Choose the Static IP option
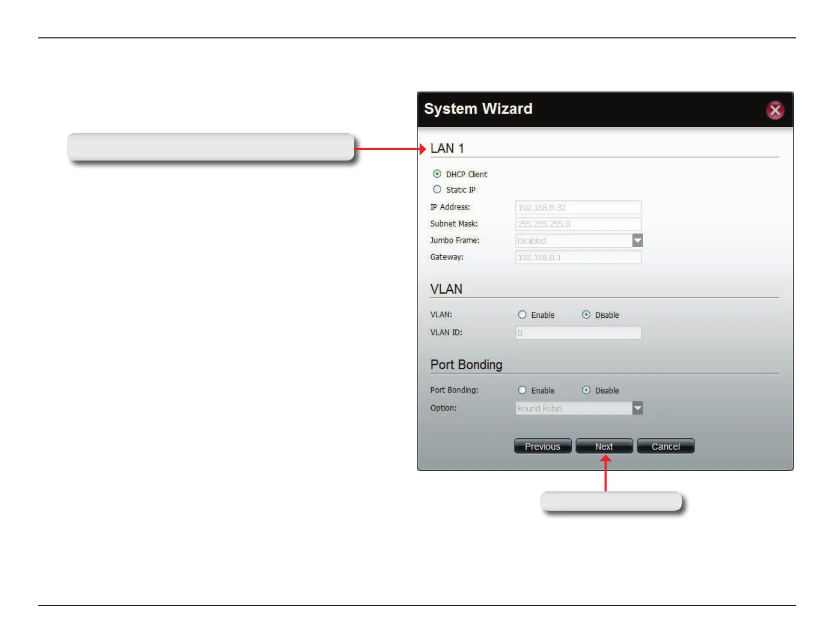 click(x=437, y=189)
